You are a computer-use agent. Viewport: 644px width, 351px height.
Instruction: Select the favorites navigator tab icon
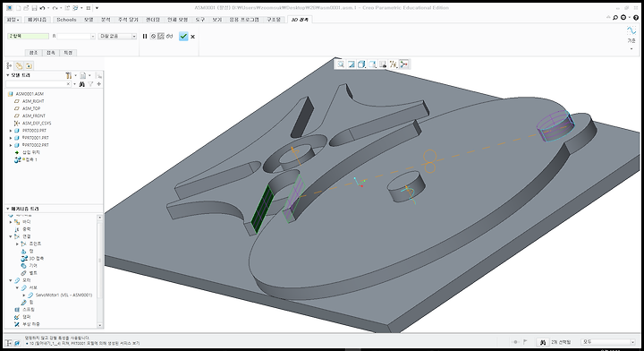[29, 65]
